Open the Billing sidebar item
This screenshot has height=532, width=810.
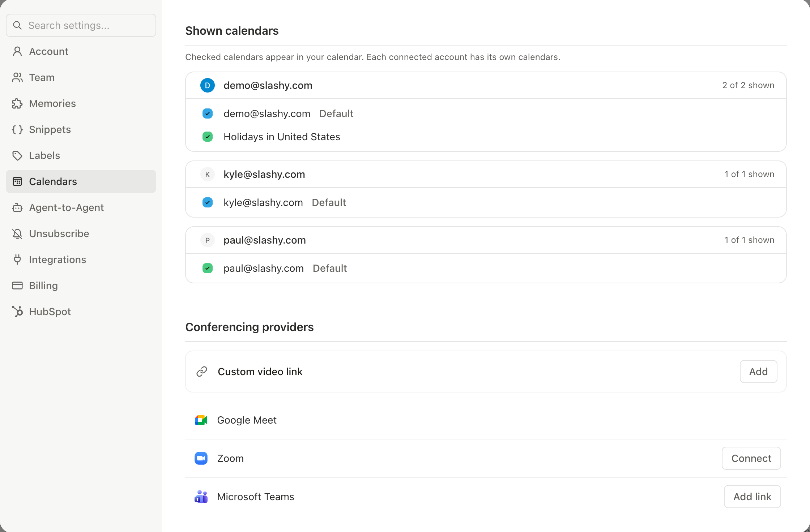81,286
